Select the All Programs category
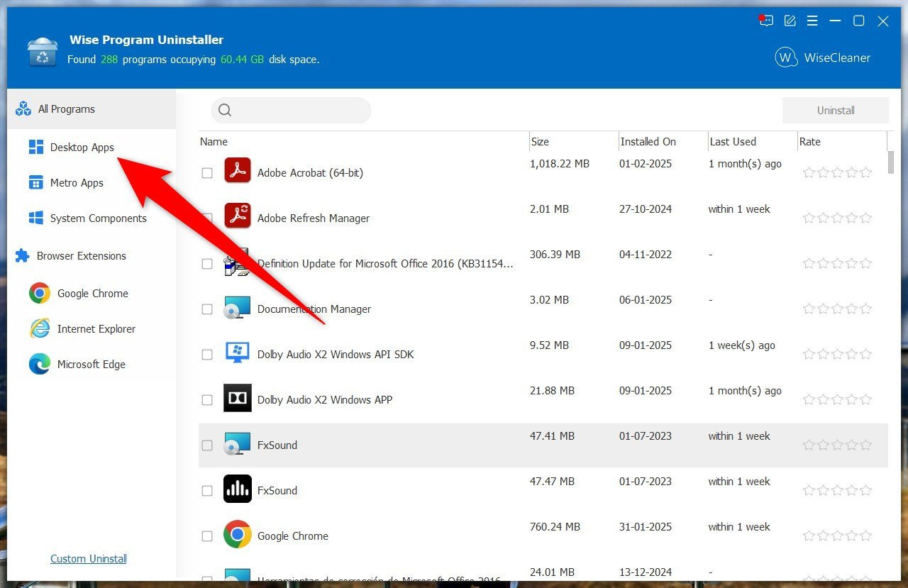908x588 pixels. coord(67,109)
